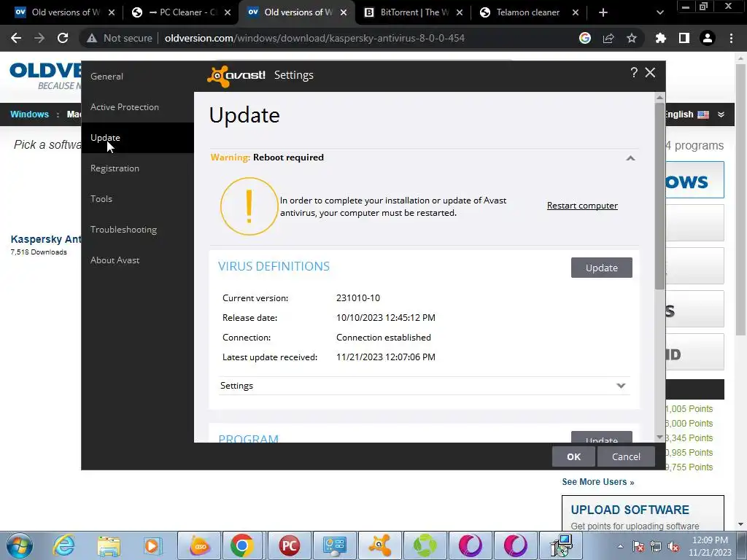Show hidden system tray icons
This screenshot has width=747, height=560.
[620, 546]
